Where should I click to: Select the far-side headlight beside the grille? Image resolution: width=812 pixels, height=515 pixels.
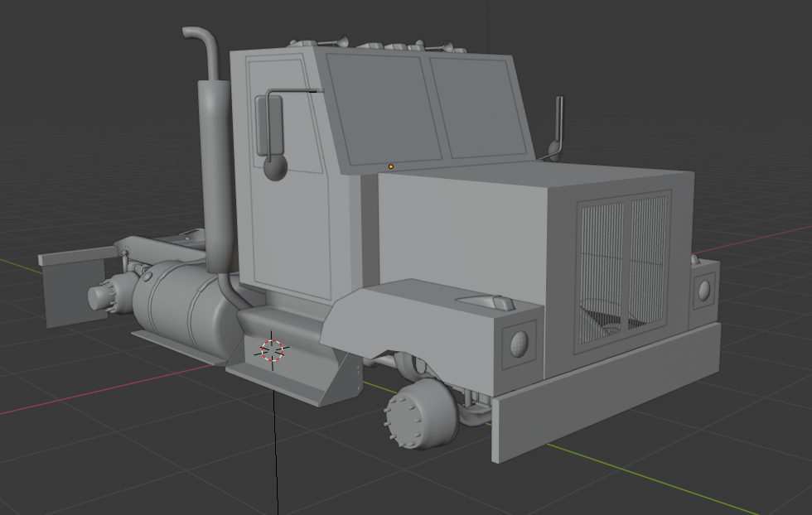coord(704,291)
